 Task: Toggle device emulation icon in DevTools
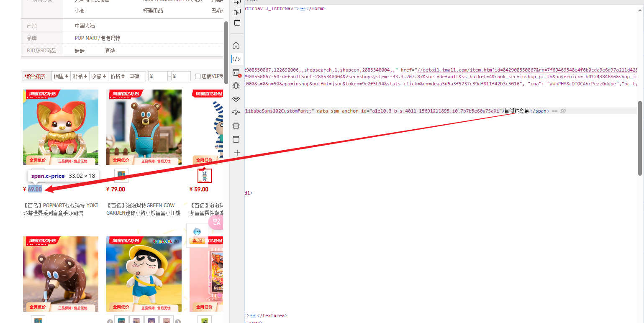[x=237, y=11]
